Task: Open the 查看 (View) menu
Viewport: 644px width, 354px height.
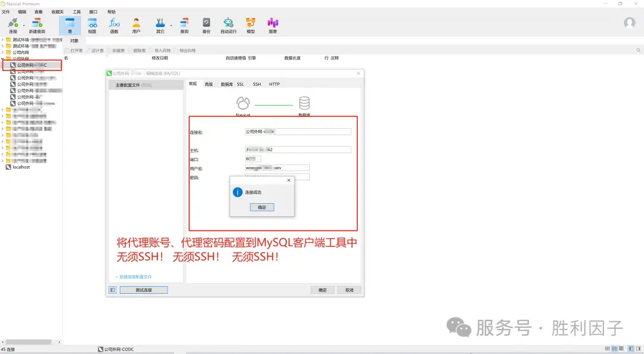Action: click(x=39, y=12)
